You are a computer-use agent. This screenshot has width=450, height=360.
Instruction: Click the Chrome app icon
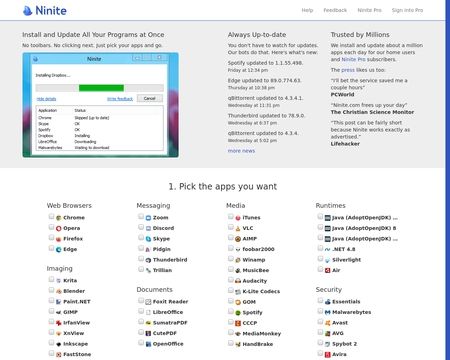59,218
